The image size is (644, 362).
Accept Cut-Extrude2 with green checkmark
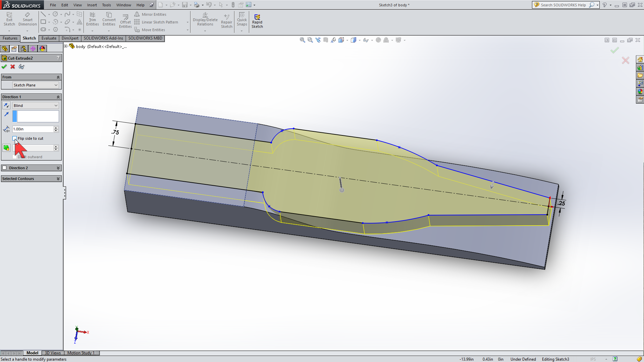4,67
